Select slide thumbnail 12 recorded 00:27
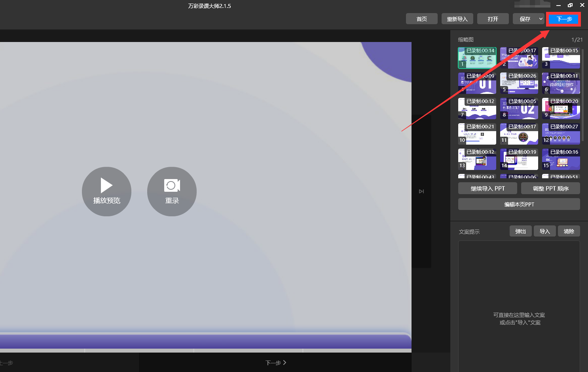588x372 pixels. 561,134
